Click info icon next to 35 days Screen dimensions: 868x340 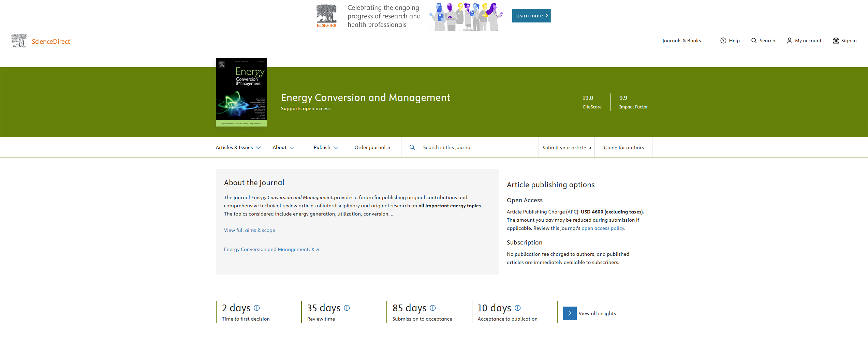point(347,308)
